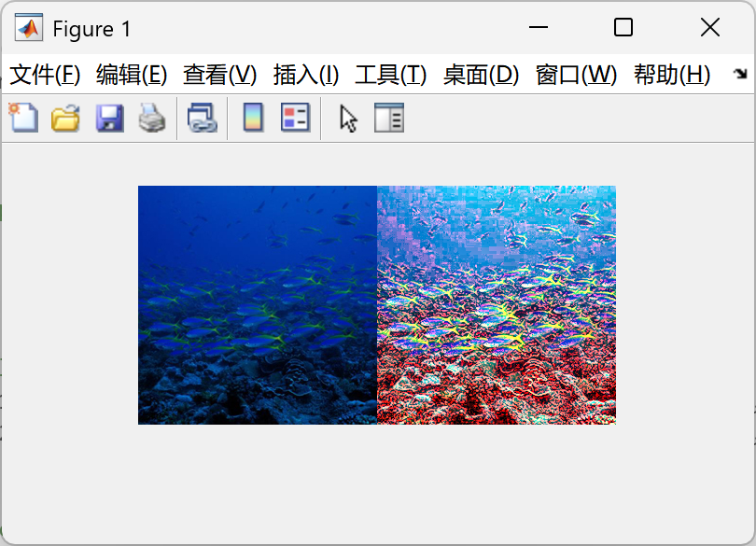Open the Property Inspector panel icon
Image resolution: width=756 pixels, height=546 pixels.
[389, 118]
